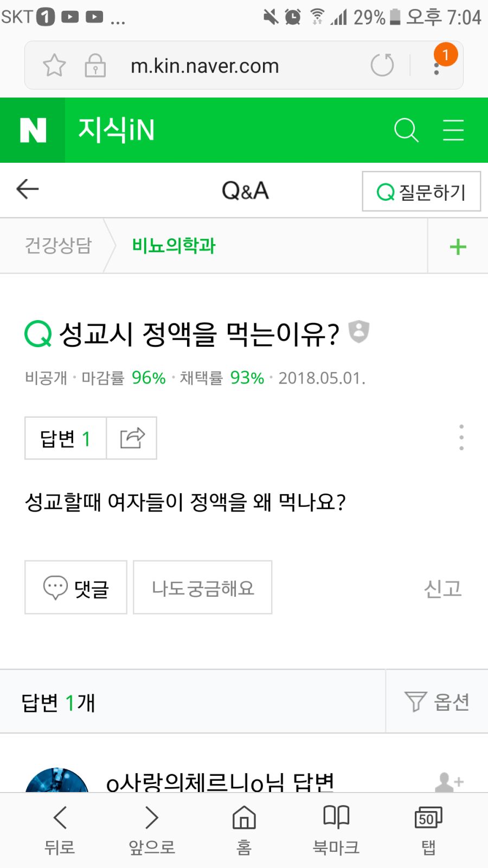Image resolution: width=488 pixels, height=868 pixels.
Task: Share the question via share icon
Action: pyautogui.click(x=132, y=438)
